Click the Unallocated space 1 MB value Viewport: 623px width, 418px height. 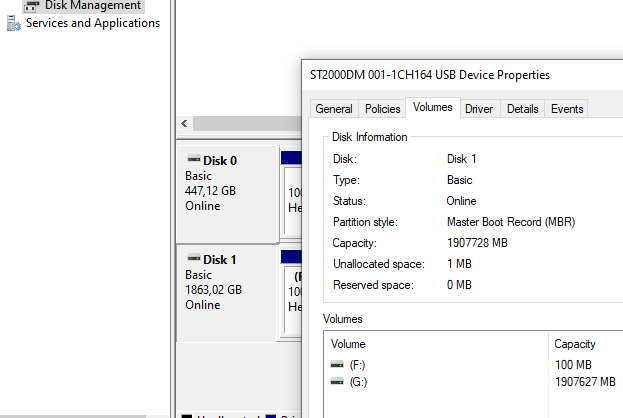click(459, 264)
